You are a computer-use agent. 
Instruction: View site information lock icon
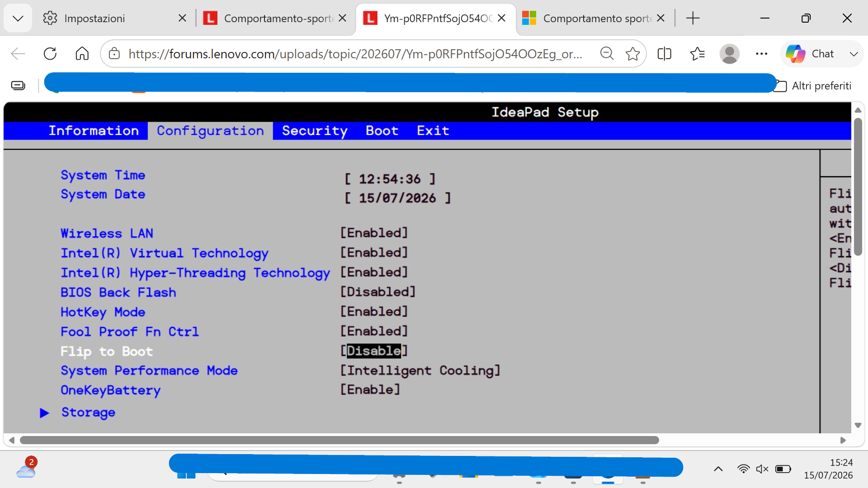[x=114, y=54]
